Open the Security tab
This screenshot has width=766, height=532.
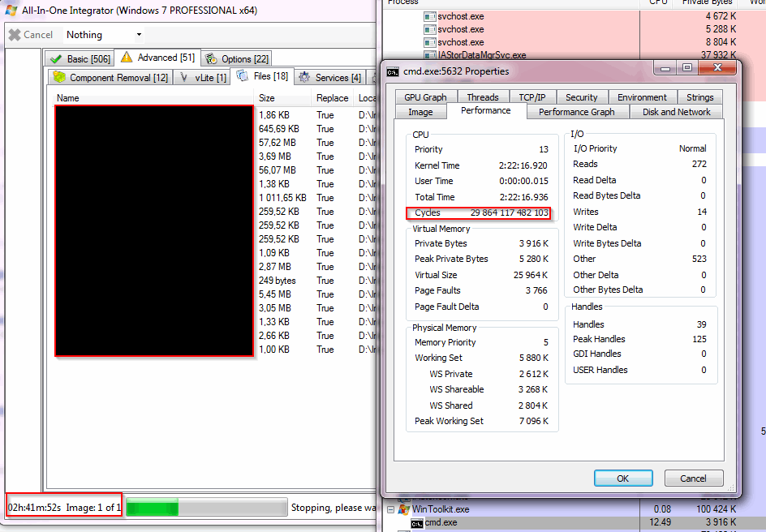click(581, 97)
